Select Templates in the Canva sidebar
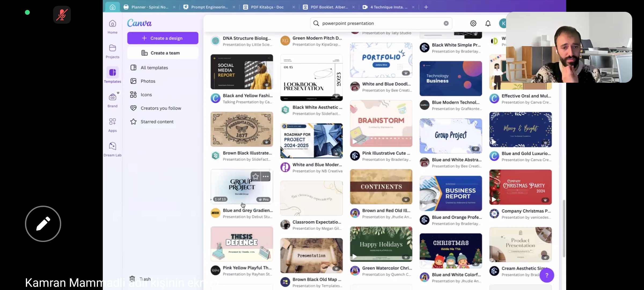This screenshot has width=644, height=290. click(x=112, y=75)
